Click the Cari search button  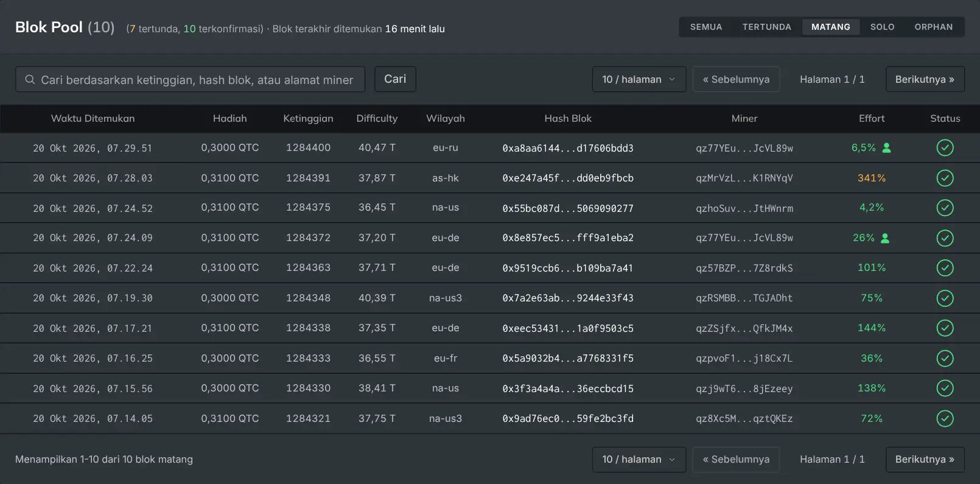395,79
